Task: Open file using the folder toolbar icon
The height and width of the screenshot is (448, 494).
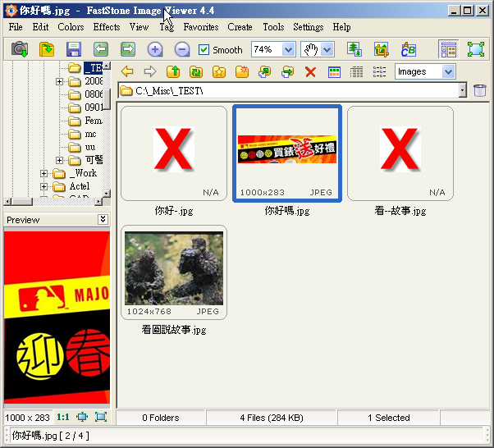Action: (x=47, y=49)
